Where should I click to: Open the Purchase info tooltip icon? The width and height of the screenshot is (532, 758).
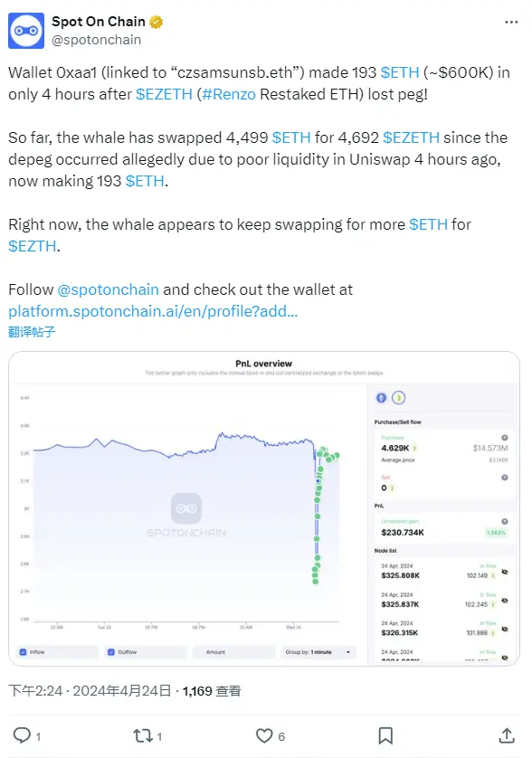tap(504, 438)
